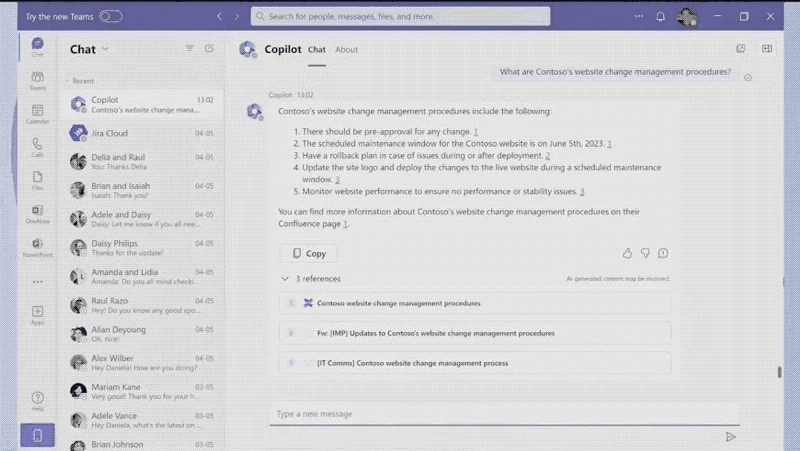Viewport: 800px width, 451px height.
Task: Open the Mariam Kane chat
Action: click(x=142, y=391)
